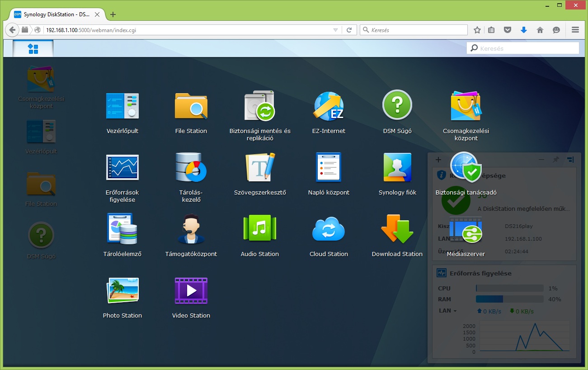Add a widget with the plus button
This screenshot has width=588, height=370.
(x=438, y=160)
